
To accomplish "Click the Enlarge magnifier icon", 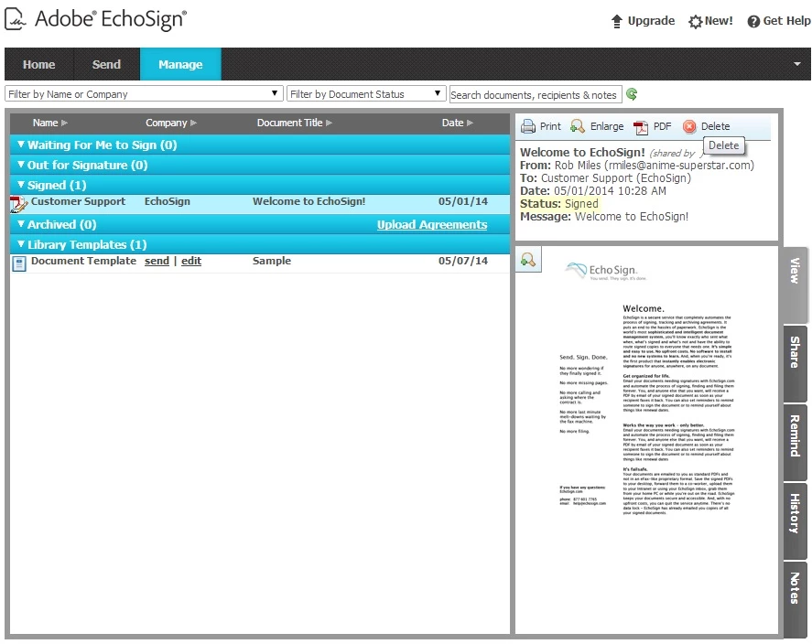I will pyautogui.click(x=578, y=126).
